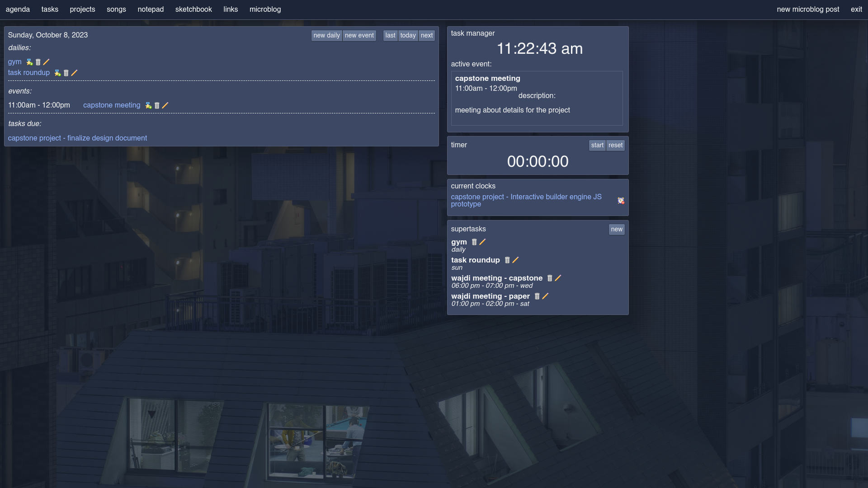The image size is (868, 488).
Task: Click the capstone meeting title in active event
Action: (x=487, y=79)
